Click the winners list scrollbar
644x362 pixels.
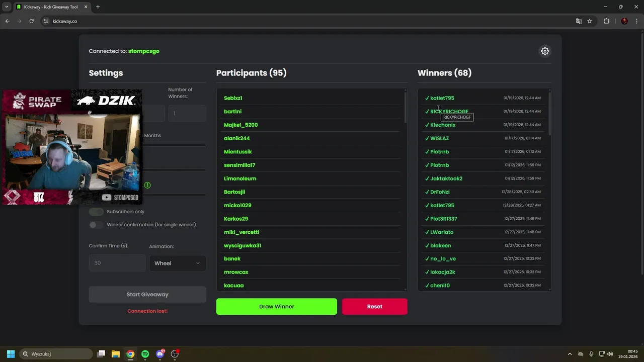pos(549,113)
